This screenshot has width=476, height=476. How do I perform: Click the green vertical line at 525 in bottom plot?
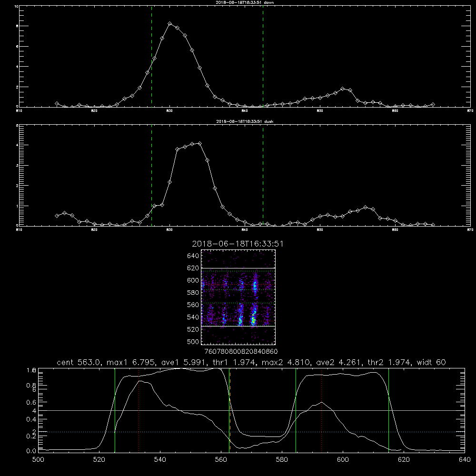115,410
